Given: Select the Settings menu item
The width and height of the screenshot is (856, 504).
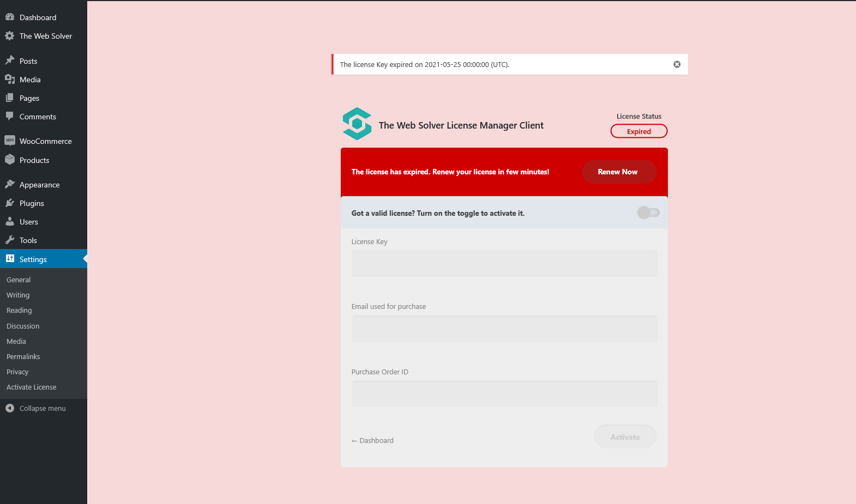Looking at the screenshot, I should [x=44, y=259].
